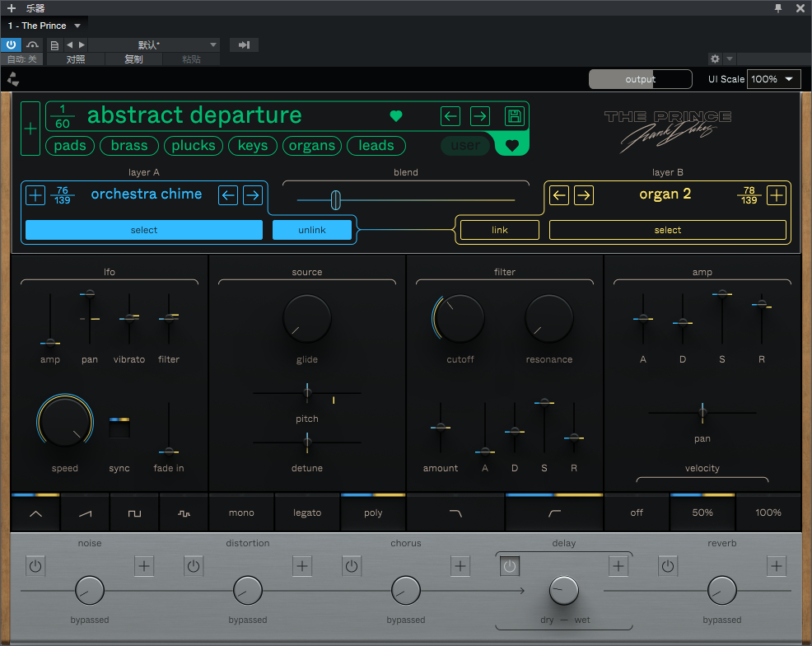The image size is (812, 646).
Task: Turn on the reverb power button
Action: coord(668,566)
